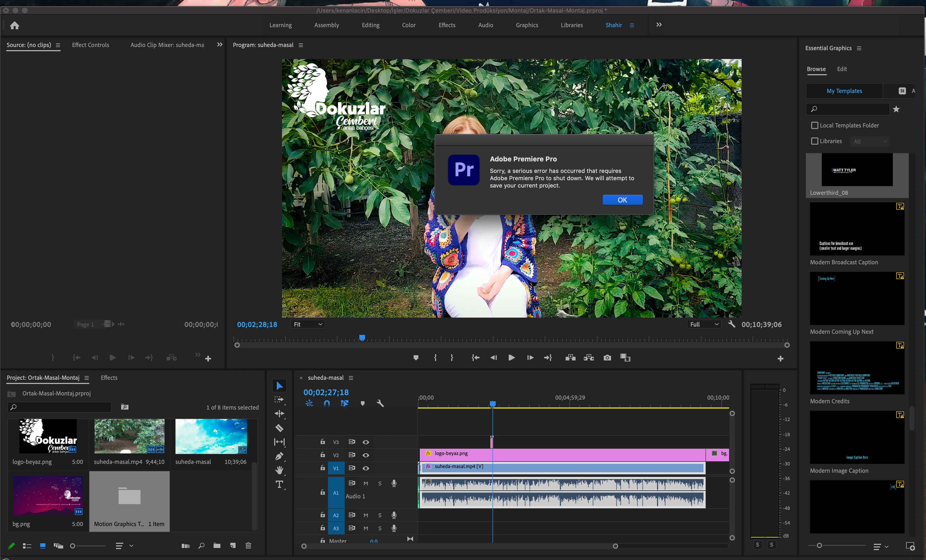
Task: Open the Fit zoom level dropdown
Action: [x=308, y=324]
